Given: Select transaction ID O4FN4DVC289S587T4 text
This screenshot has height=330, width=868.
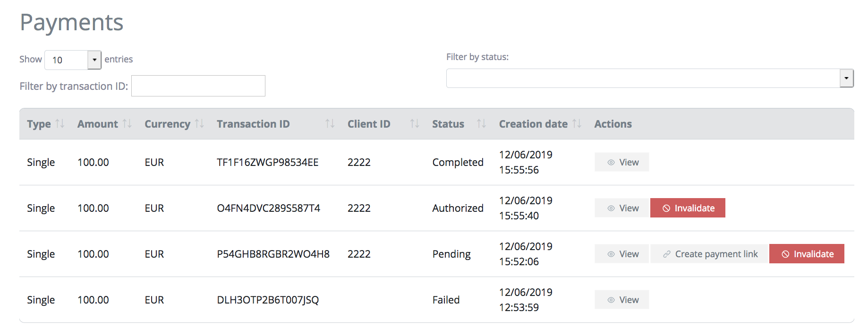Looking at the screenshot, I should coord(268,208).
